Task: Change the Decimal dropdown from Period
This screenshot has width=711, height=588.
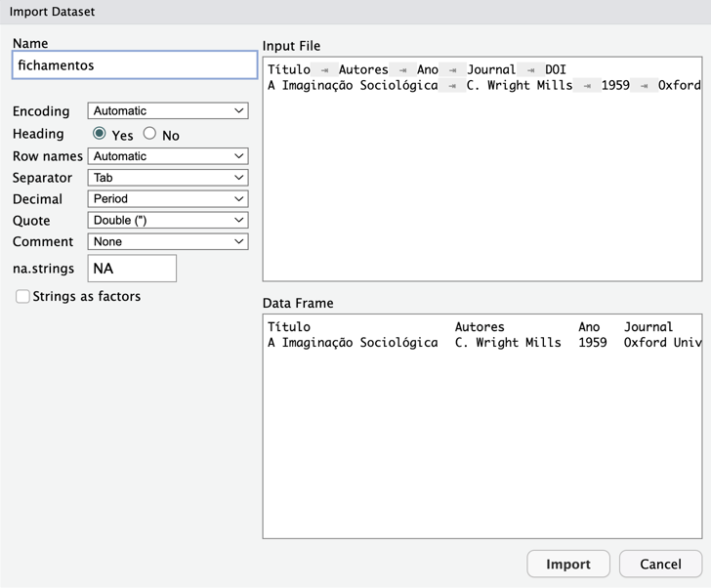Action: (x=168, y=199)
